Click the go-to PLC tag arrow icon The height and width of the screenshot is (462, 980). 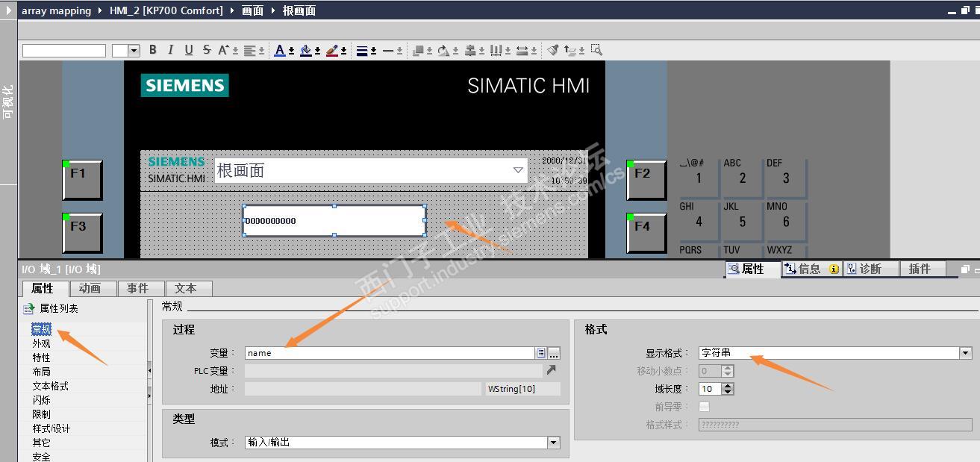pyautogui.click(x=551, y=370)
